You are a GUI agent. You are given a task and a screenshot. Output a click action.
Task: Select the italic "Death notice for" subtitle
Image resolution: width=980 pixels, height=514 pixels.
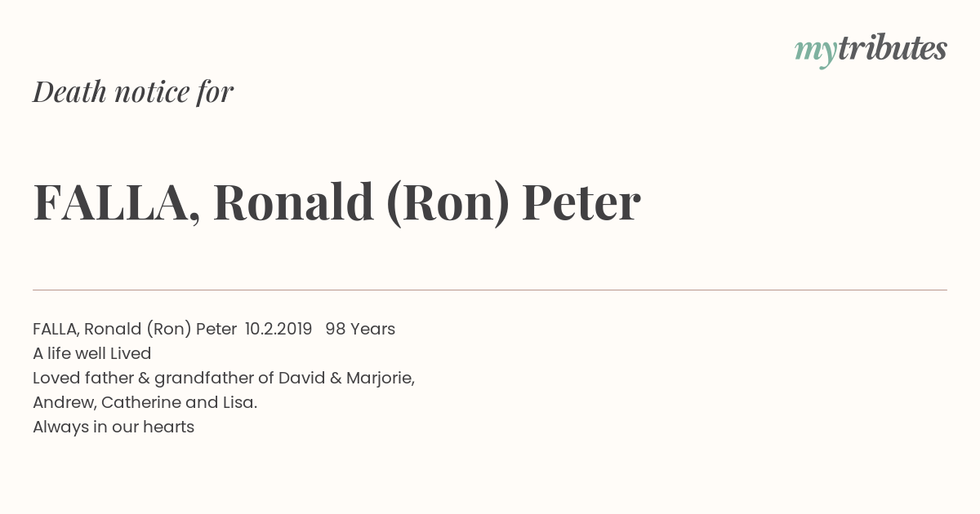[133, 91]
